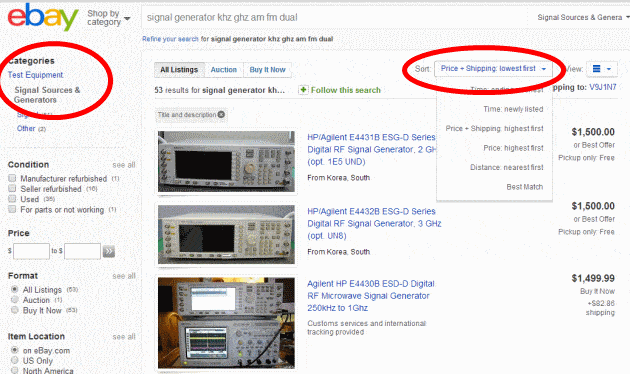Switch to Buy It Now tab
This screenshot has height=374, width=630.
pyautogui.click(x=268, y=69)
